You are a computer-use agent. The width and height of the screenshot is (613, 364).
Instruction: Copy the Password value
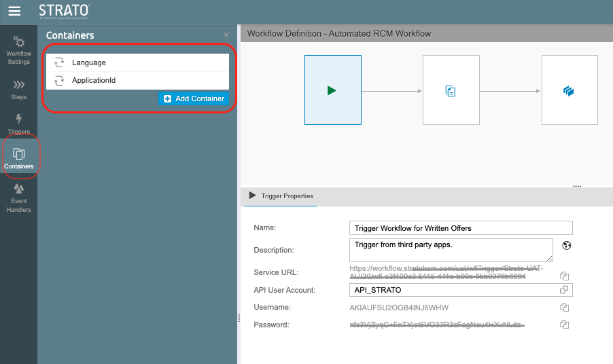(563, 325)
